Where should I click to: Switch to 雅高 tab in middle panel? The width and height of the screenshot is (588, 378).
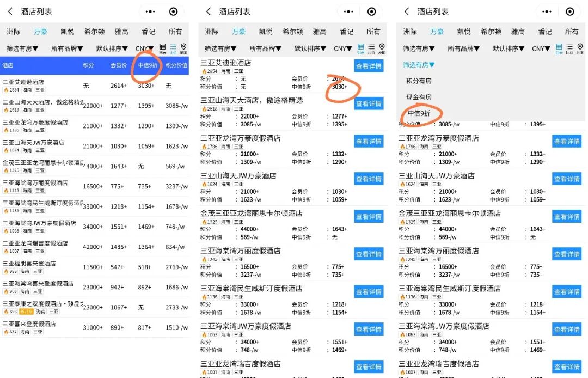(x=320, y=32)
